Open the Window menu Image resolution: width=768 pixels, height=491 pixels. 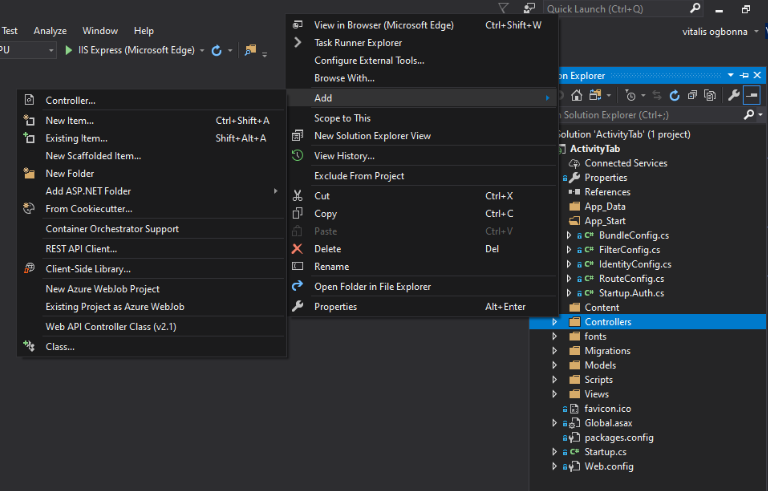(x=100, y=31)
